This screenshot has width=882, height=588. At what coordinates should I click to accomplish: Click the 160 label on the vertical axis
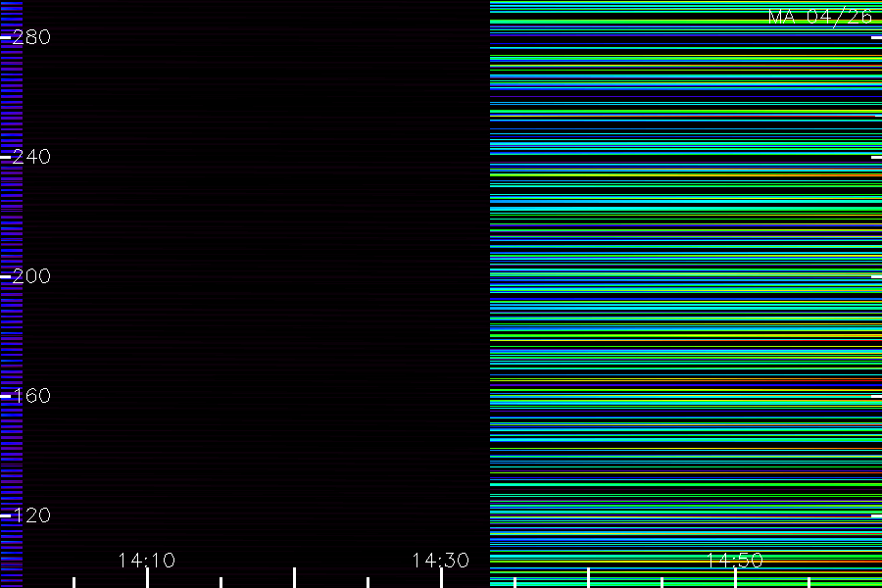tap(31, 396)
